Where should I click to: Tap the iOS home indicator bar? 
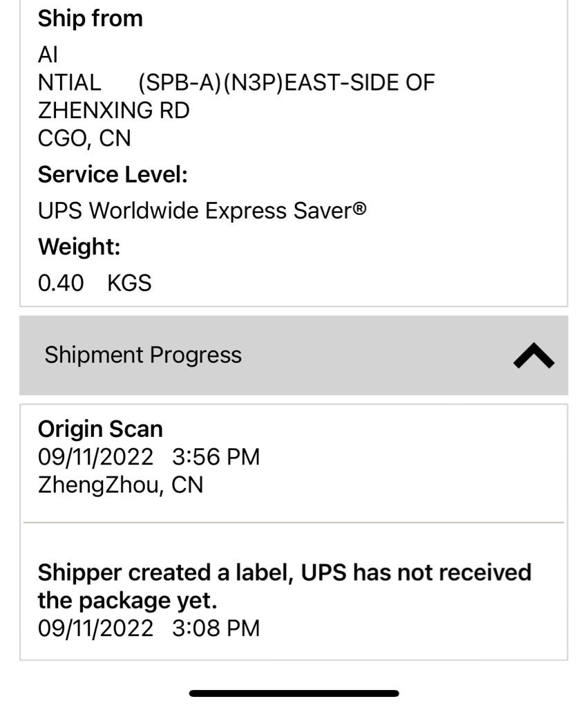coord(294,693)
